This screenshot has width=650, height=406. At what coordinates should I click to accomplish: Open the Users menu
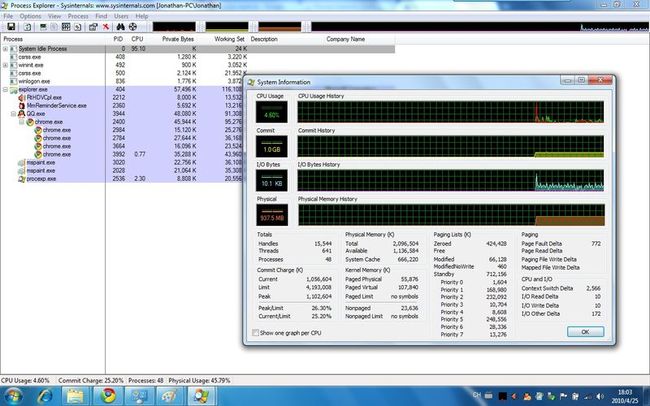121,16
